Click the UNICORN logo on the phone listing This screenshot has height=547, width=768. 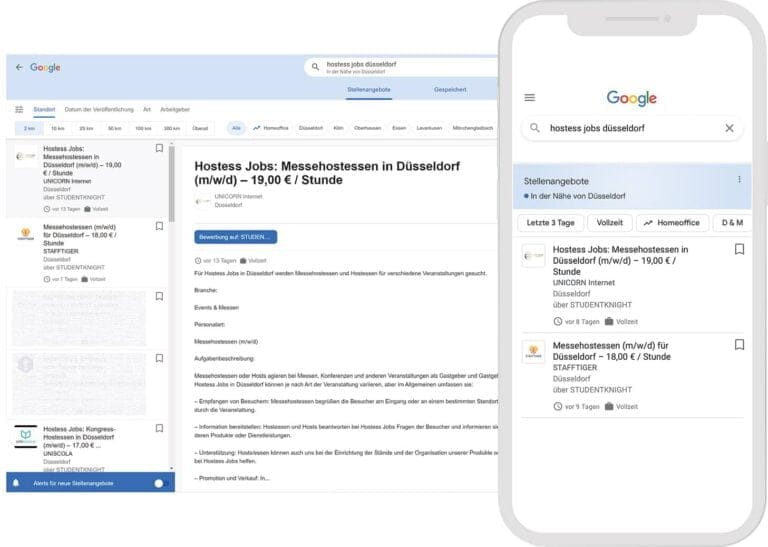tap(533, 256)
